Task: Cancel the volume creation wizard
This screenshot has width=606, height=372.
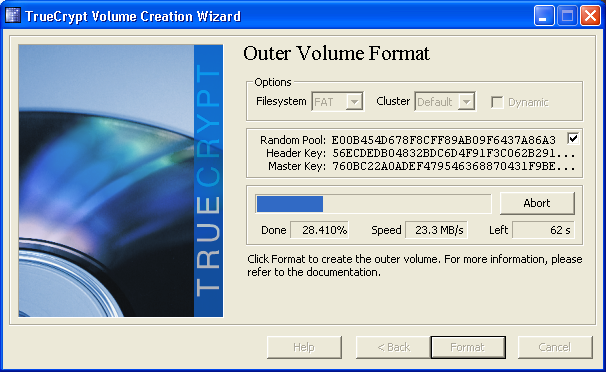Action: [x=555, y=347]
